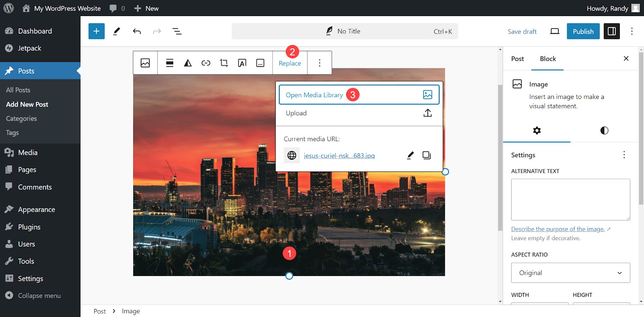Click the Publish button
This screenshot has width=644, height=317.
tap(583, 31)
